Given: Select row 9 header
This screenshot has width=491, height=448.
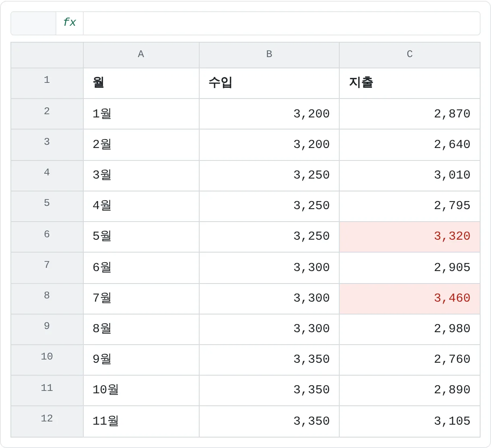Looking at the screenshot, I should pyautogui.click(x=47, y=329).
